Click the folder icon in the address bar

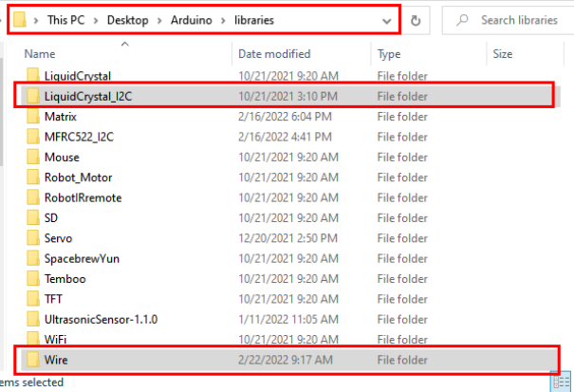coord(19,20)
